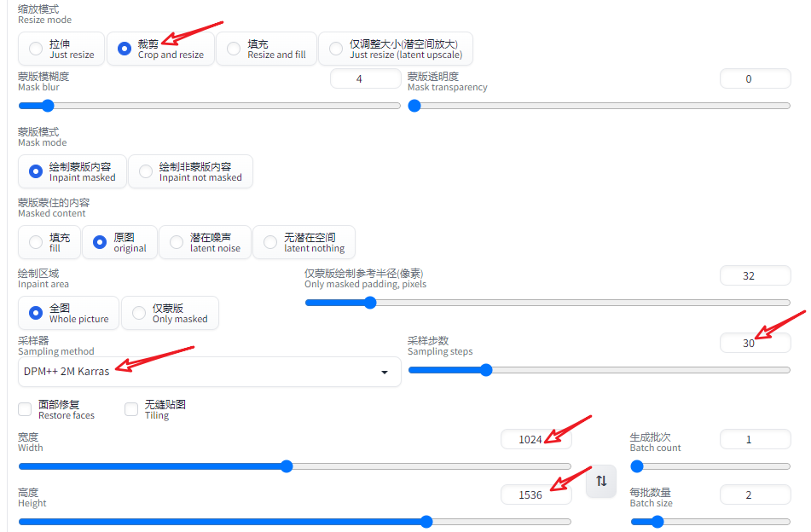Adjust the Batch size slider
The width and height of the screenshot is (811, 532).
tap(710, 522)
